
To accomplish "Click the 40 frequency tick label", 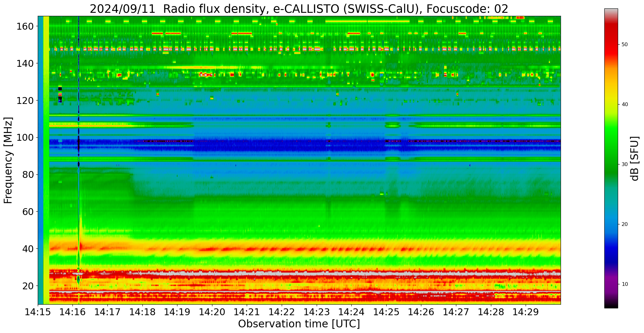I will (x=28, y=249).
